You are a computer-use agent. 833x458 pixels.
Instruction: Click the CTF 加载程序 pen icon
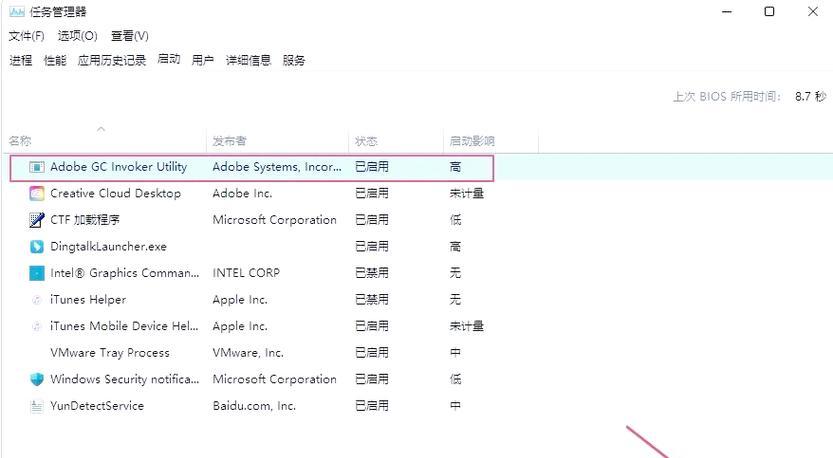pos(37,220)
